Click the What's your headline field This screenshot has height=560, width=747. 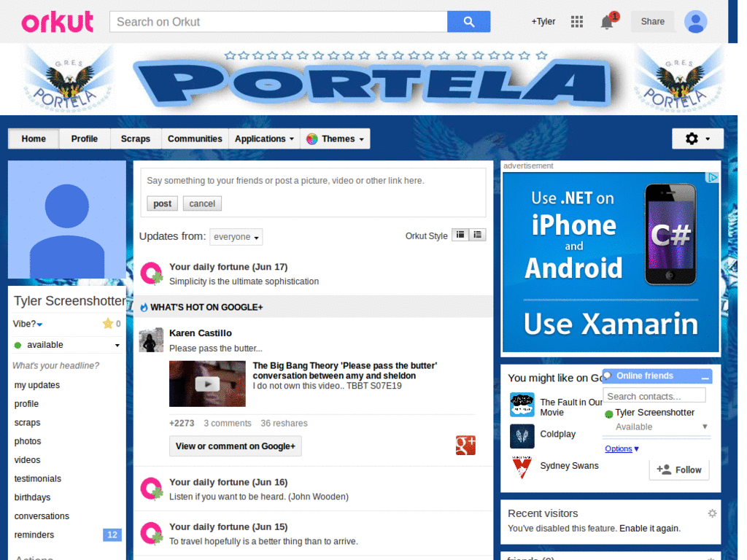55,366
